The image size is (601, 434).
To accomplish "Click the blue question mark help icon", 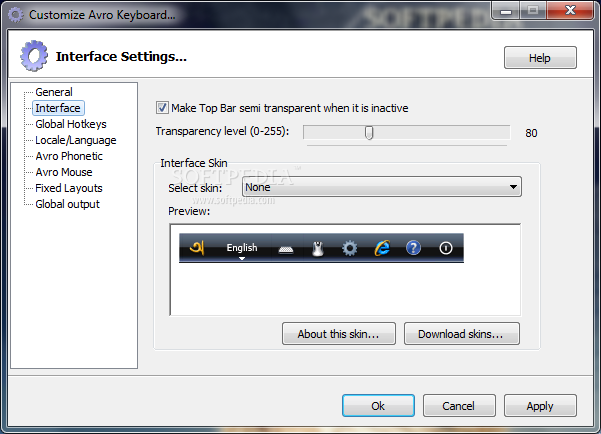I will (413, 248).
